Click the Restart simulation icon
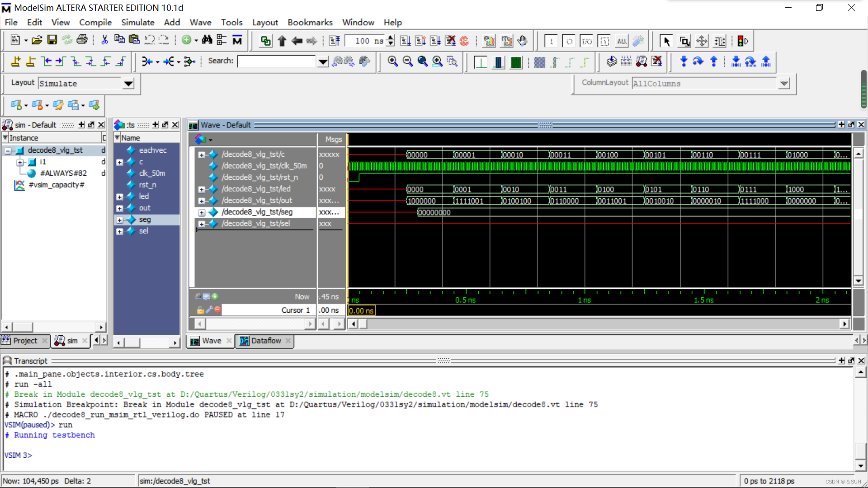The image size is (868, 488). pyautogui.click(x=334, y=41)
